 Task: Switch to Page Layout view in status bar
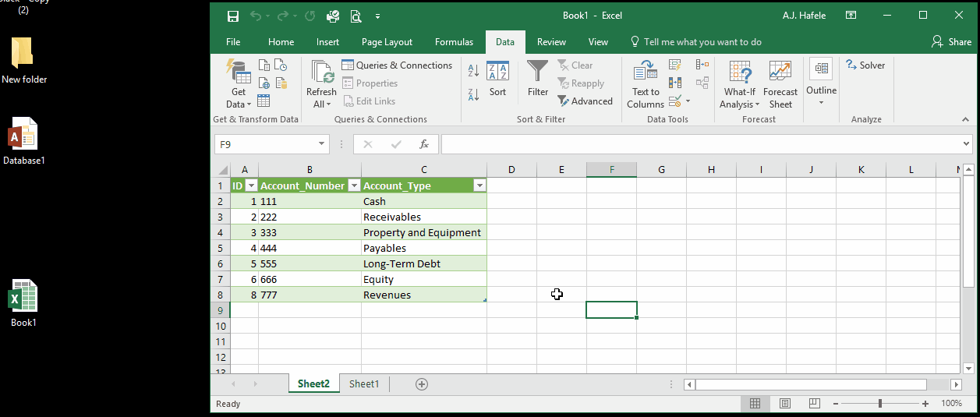[784, 404]
